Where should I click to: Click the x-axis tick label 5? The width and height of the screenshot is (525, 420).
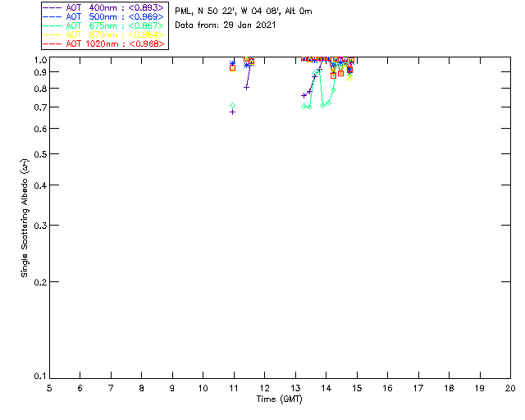pyautogui.click(x=49, y=388)
